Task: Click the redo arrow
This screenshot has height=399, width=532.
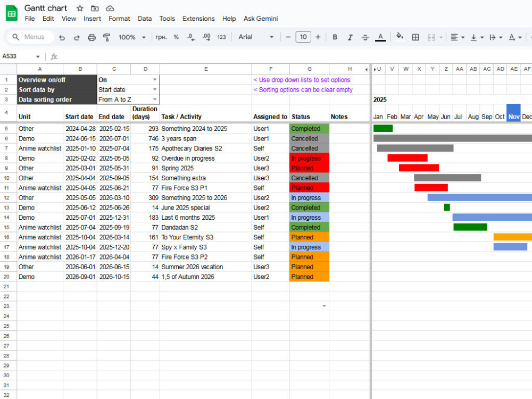Action: (x=77, y=37)
